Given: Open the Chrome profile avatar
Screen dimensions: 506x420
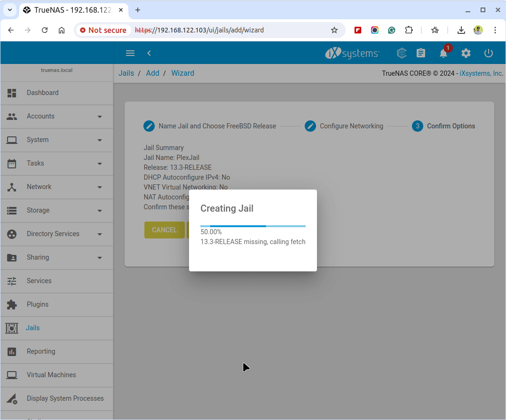Looking at the screenshot, I should (x=478, y=31).
